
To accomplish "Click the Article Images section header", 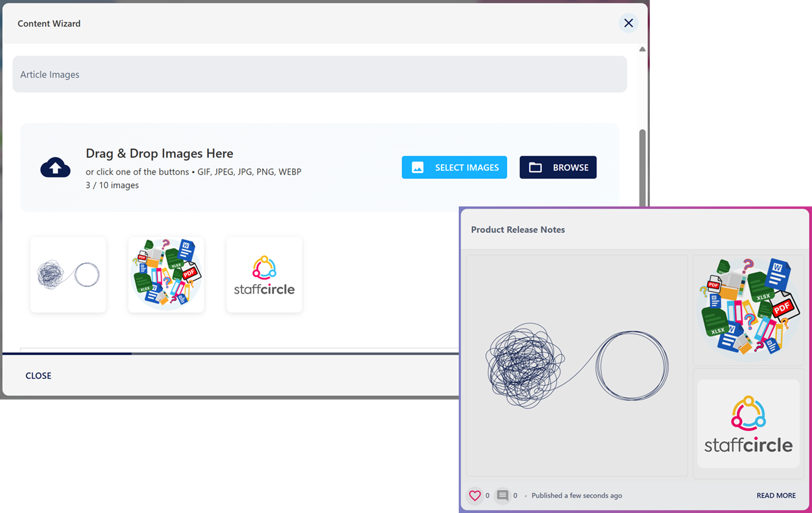I will [319, 74].
